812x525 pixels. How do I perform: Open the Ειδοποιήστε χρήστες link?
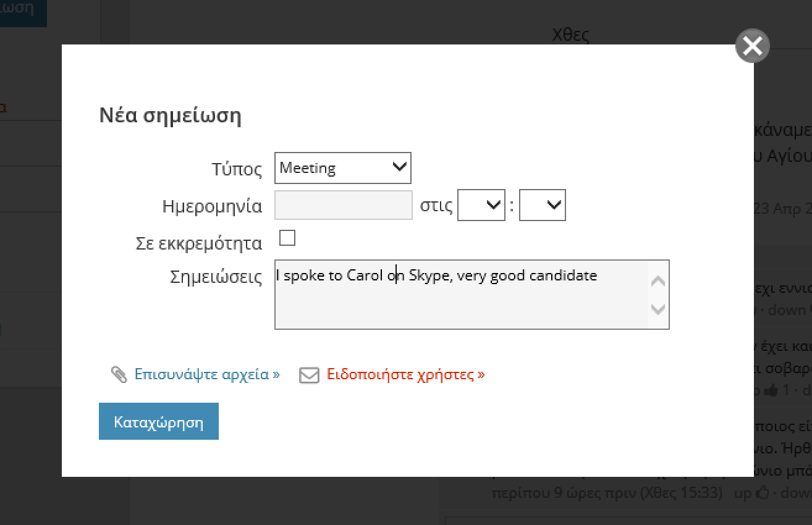tap(405, 374)
